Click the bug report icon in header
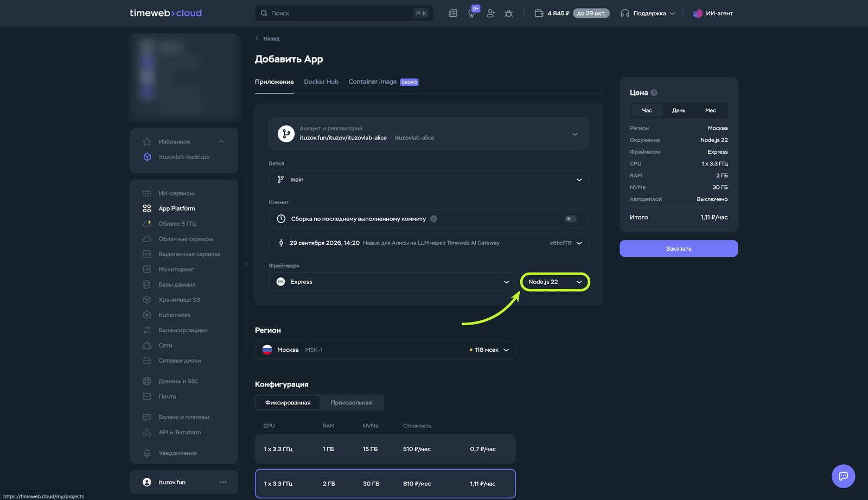Screen dimensions: 868x500 click(x=509, y=13)
